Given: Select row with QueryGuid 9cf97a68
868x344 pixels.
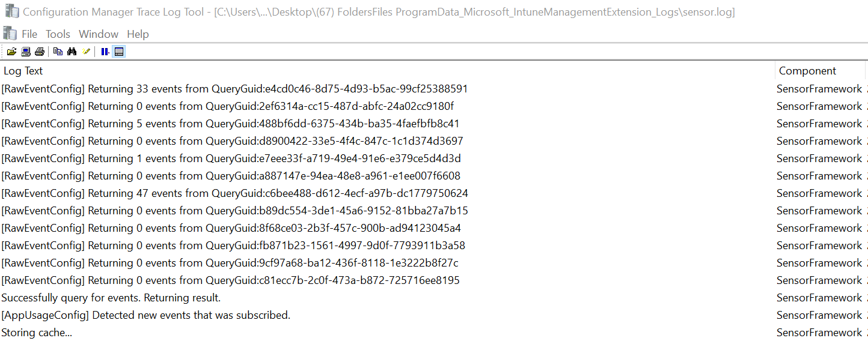Looking at the screenshot, I should click(x=434, y=263).
